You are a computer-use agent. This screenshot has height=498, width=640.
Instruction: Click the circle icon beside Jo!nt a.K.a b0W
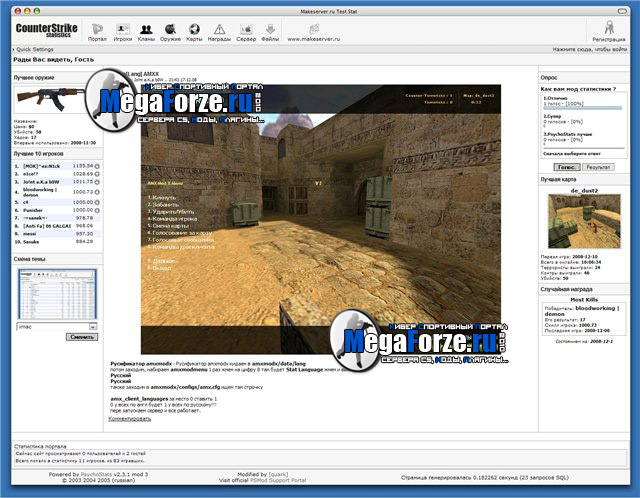click(97, 182)
